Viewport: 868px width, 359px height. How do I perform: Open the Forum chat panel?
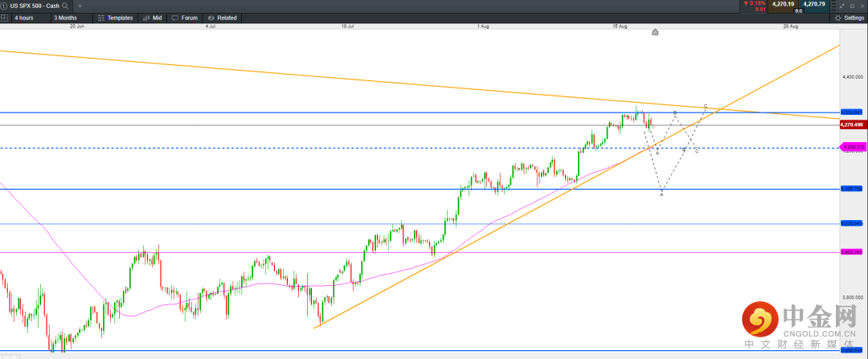click(185, 17)
